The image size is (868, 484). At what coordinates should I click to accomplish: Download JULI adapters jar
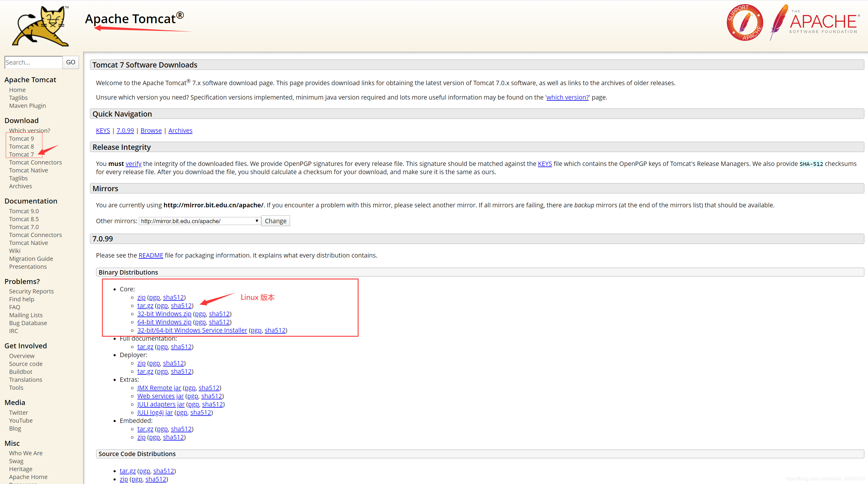(x=161, y=404)
